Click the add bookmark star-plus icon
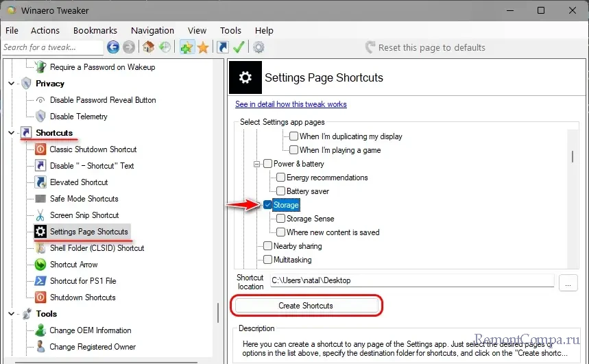 click(x=187, y=47)
